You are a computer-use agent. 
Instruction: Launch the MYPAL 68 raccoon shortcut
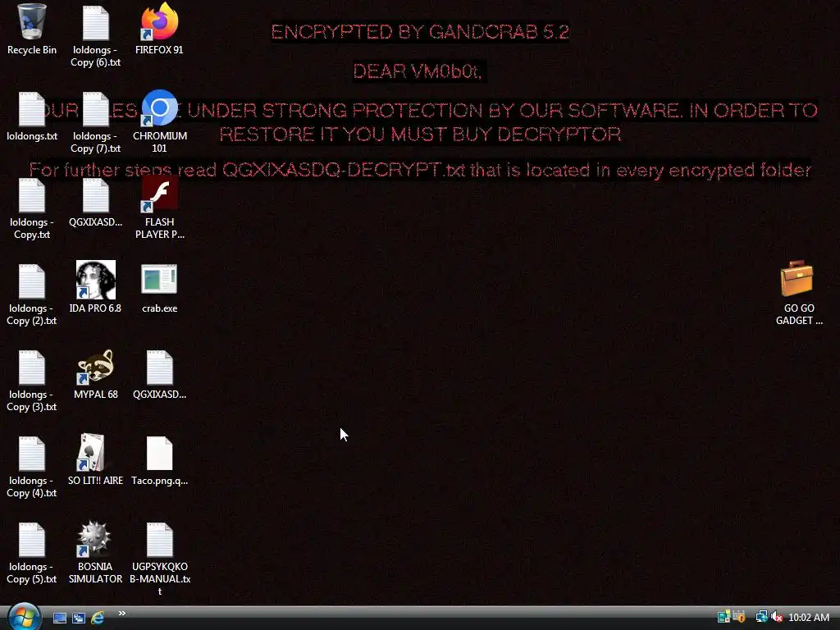pyautogui.click(x=95, y=374)
